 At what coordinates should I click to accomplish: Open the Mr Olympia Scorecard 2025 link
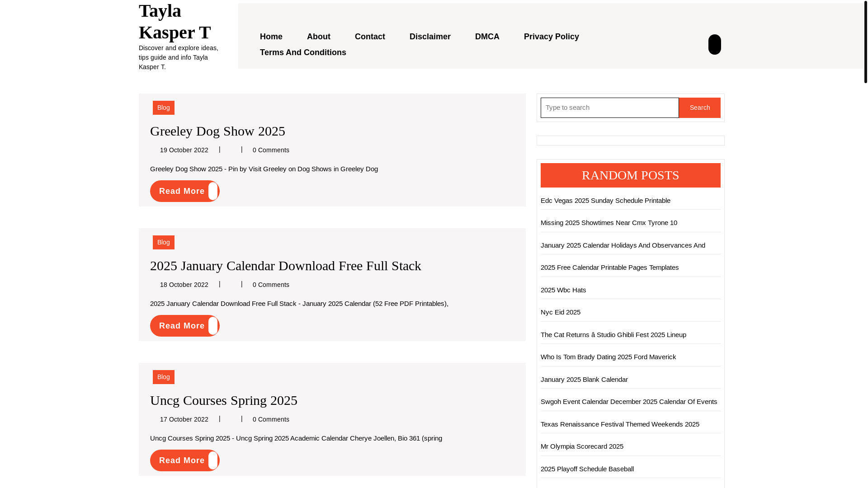pos(582,446)
